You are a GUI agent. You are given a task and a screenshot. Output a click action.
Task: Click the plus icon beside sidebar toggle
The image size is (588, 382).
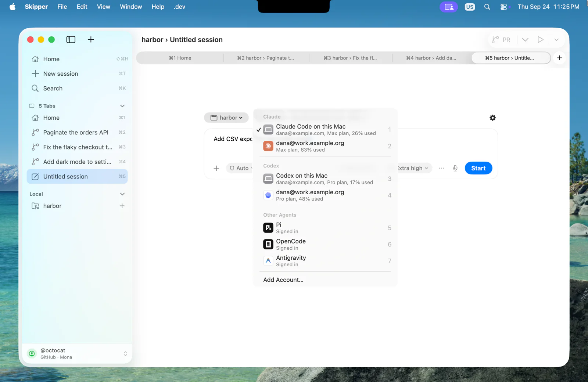(91, 40)
